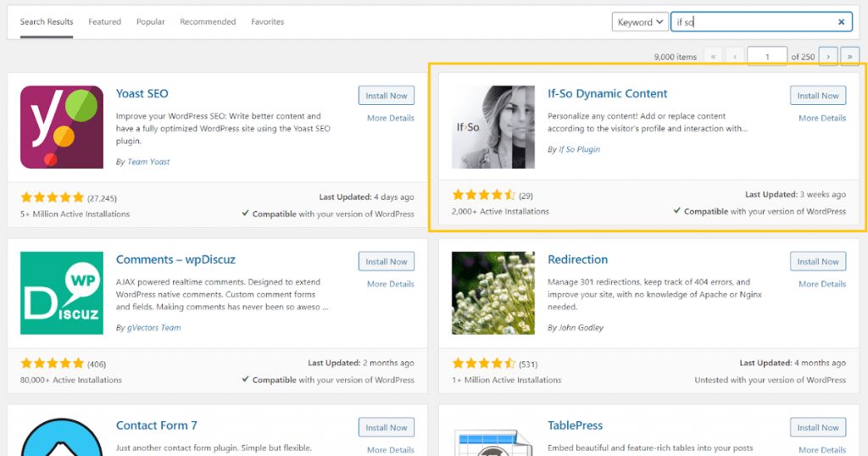Visit the If So Plugin author link
This screenshot has width=868, height=456.
click(579, 149)
